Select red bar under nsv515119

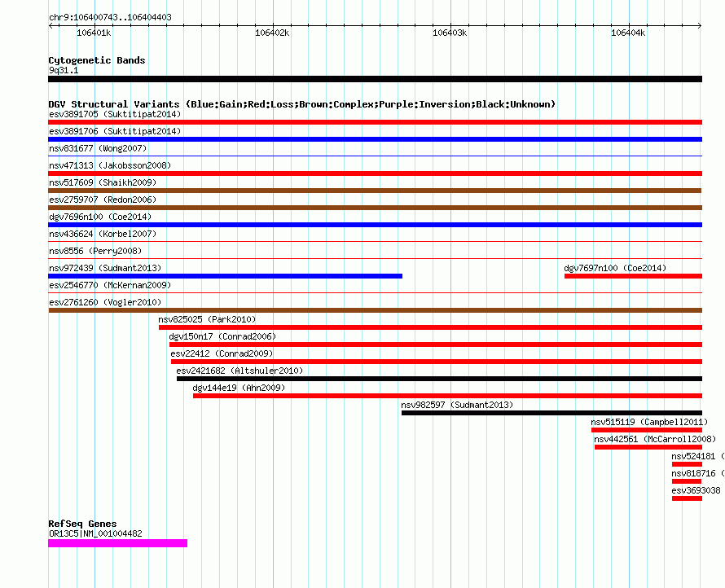(647, 430)
